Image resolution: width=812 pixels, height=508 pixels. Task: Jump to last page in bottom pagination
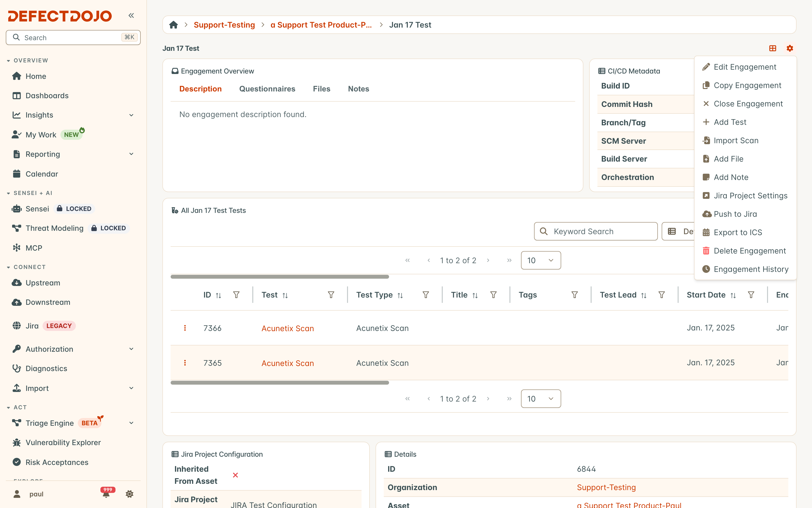509,399
